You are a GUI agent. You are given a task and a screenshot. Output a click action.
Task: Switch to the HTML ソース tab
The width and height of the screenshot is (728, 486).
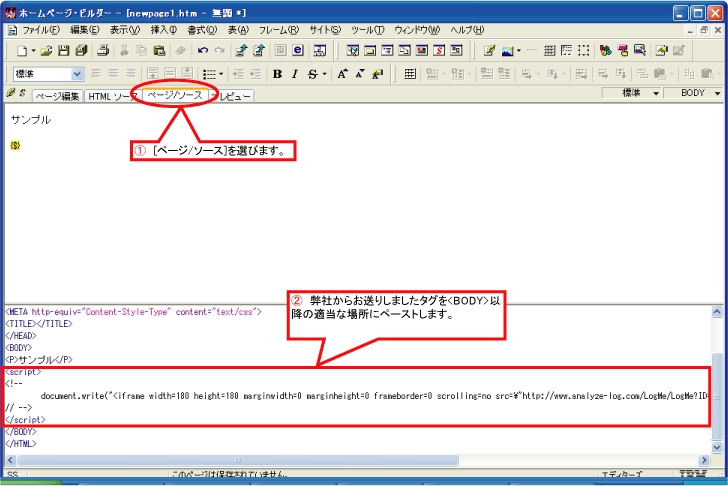click(x=113, y=96)
